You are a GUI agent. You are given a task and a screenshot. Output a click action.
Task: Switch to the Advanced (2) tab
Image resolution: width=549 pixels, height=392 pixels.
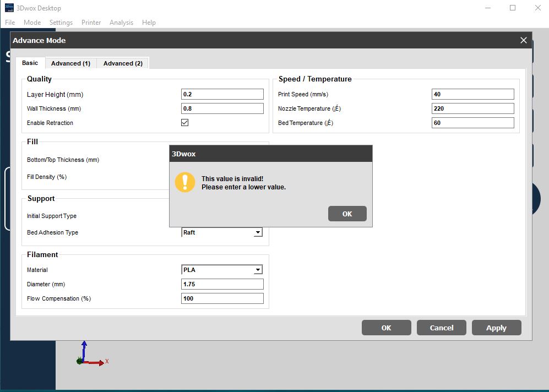(123, 63)
